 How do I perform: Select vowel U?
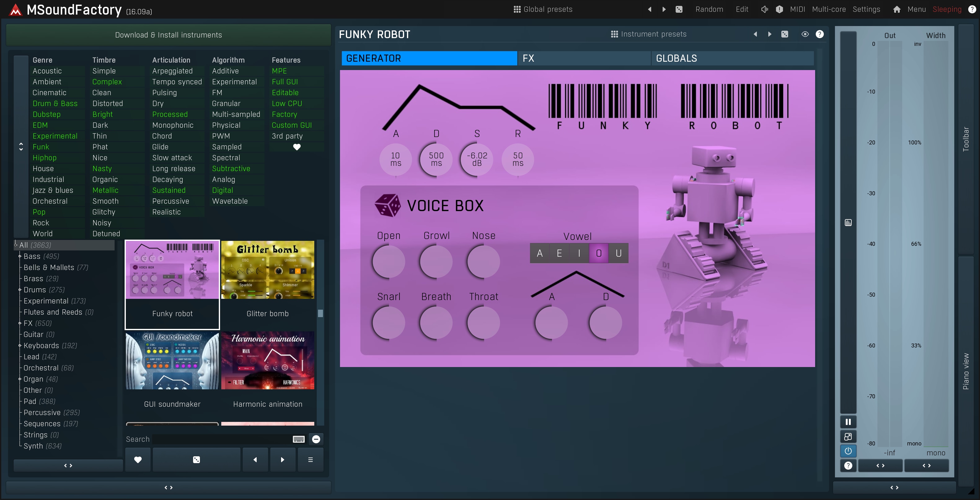click(619, 253)
